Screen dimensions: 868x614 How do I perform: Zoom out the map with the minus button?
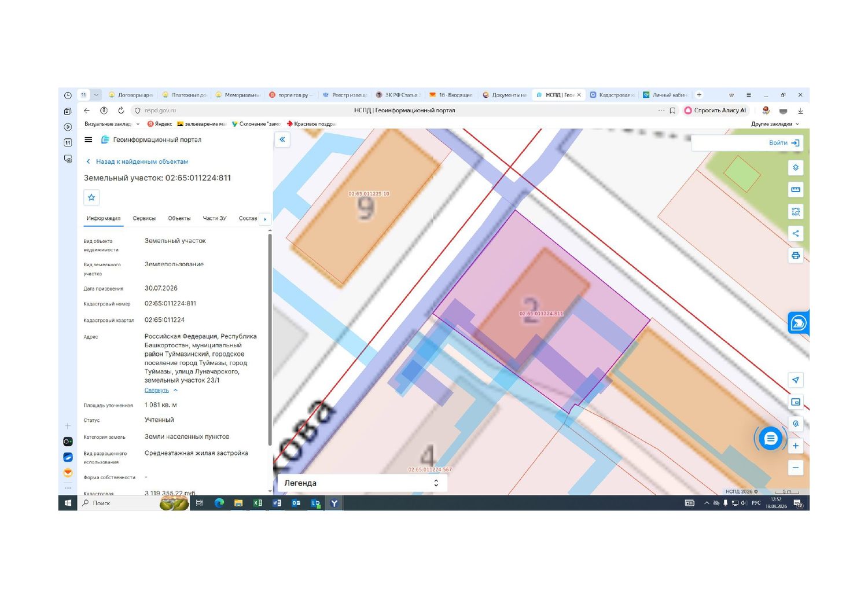coord(796,468)
